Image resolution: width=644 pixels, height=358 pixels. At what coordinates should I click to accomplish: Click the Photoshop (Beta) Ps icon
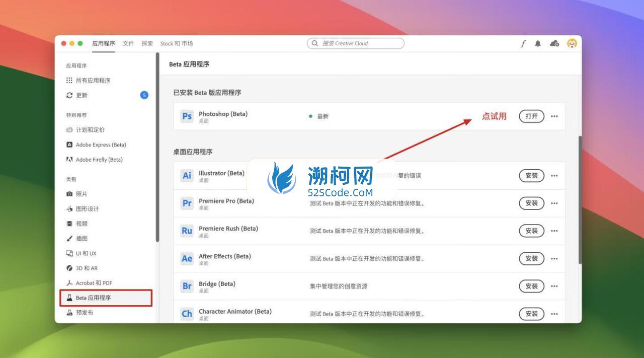[187, 116]
